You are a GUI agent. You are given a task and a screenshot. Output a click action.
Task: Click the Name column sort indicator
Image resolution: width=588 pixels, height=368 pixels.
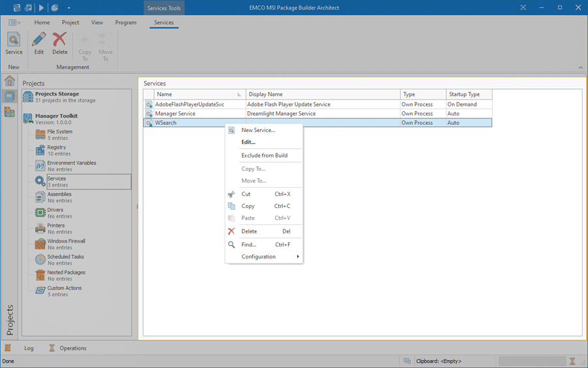[239, 95]
